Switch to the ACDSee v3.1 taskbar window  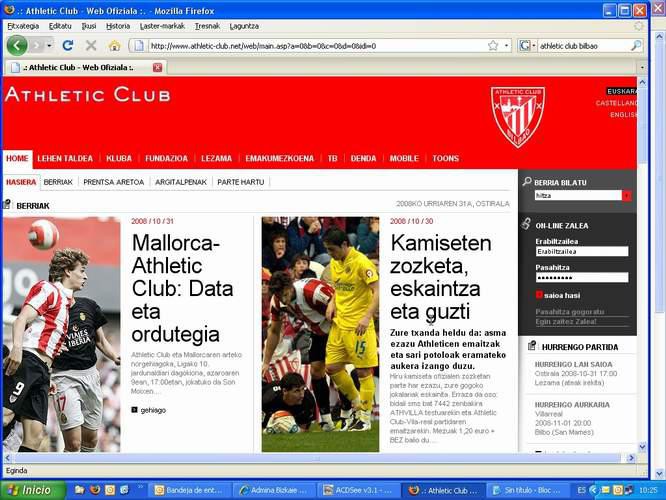click(x=359, y=490)
